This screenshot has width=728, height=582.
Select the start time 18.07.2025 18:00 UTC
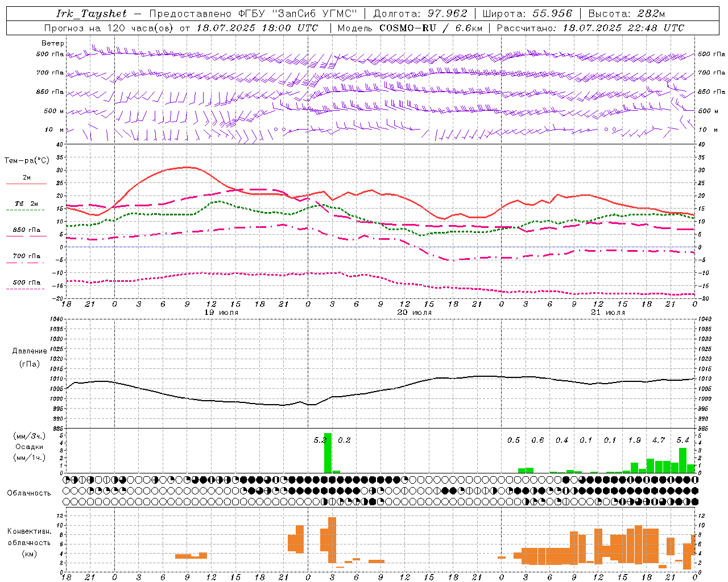point(257,28)
